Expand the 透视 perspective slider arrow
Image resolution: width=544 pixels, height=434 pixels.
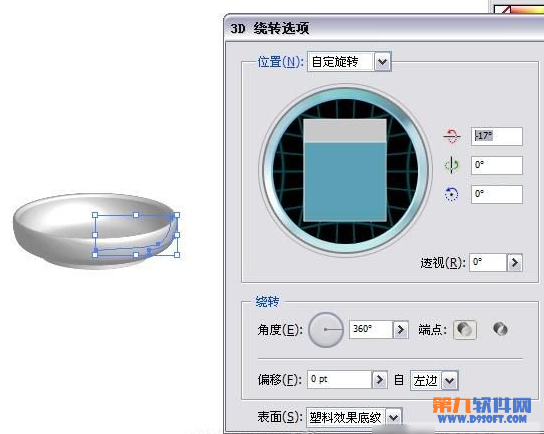pos(515,263)
